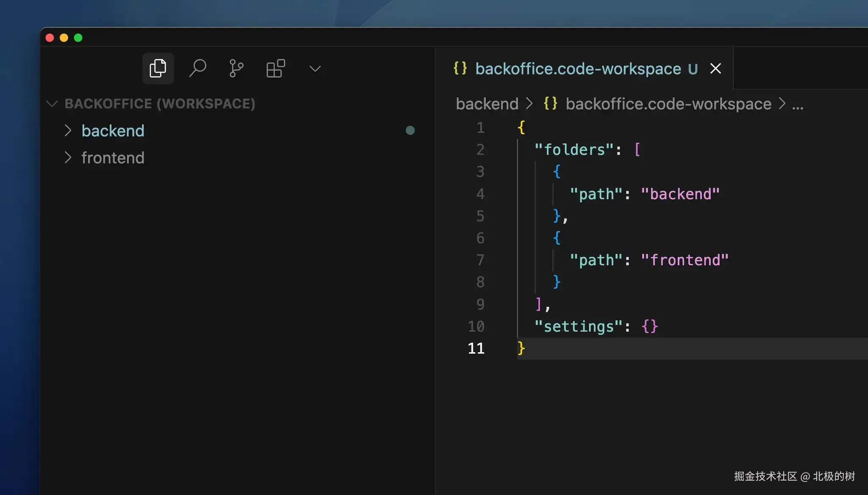Click the JSON braces icon in editor tab
The image size is (868, 495).
point(460,68)
